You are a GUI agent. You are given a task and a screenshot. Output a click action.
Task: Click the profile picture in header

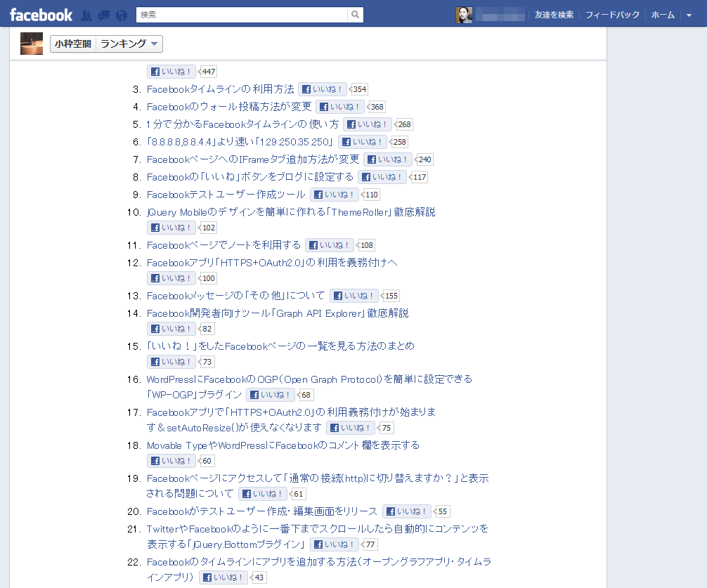click(x=464, y=15)
